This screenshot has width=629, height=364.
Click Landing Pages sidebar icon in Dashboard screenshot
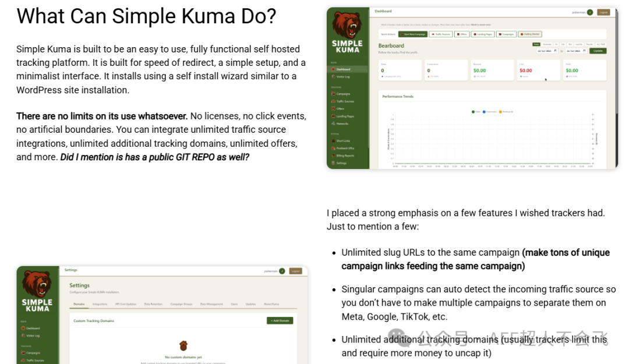[333, 116]
